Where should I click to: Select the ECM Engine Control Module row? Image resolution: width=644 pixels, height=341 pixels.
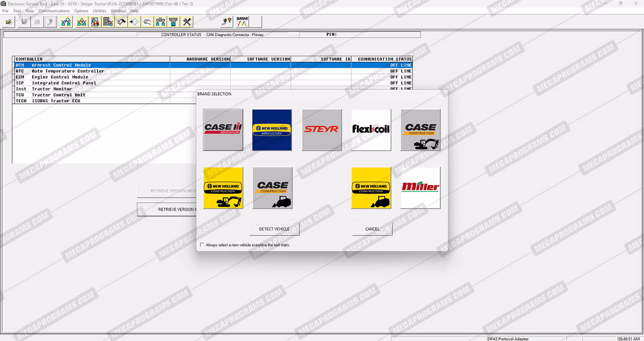pyautogui.click(x=213, y=77)
